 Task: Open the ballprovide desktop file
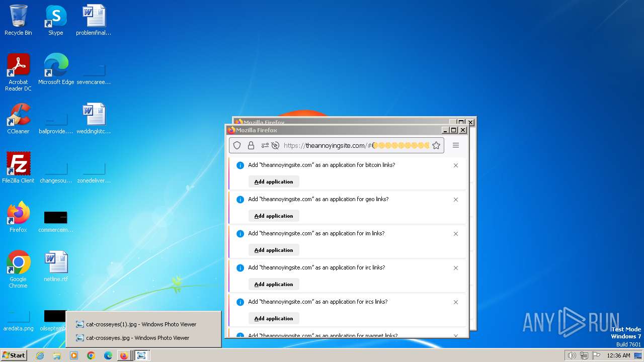click(56, 122)
